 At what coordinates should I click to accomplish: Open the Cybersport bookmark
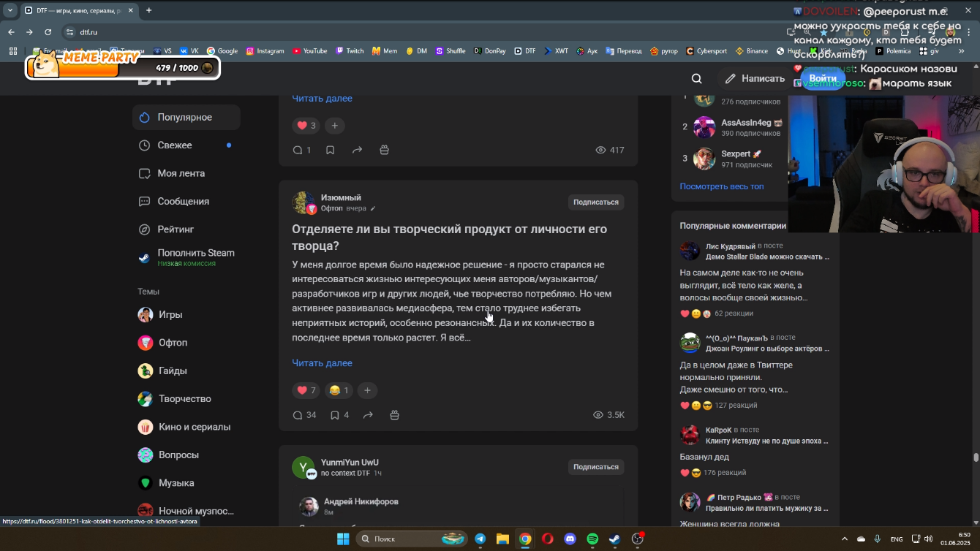[x=706, y=51]
